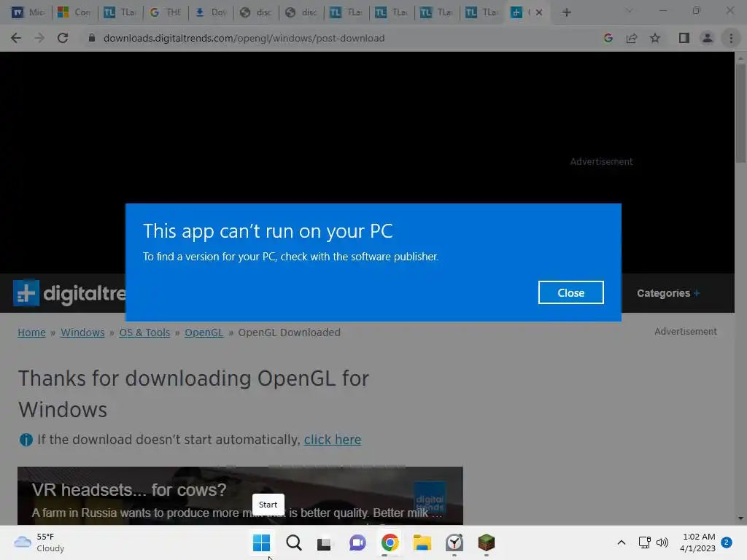
Task: Close the active digitaltrends tab
Action: [539, 12]
